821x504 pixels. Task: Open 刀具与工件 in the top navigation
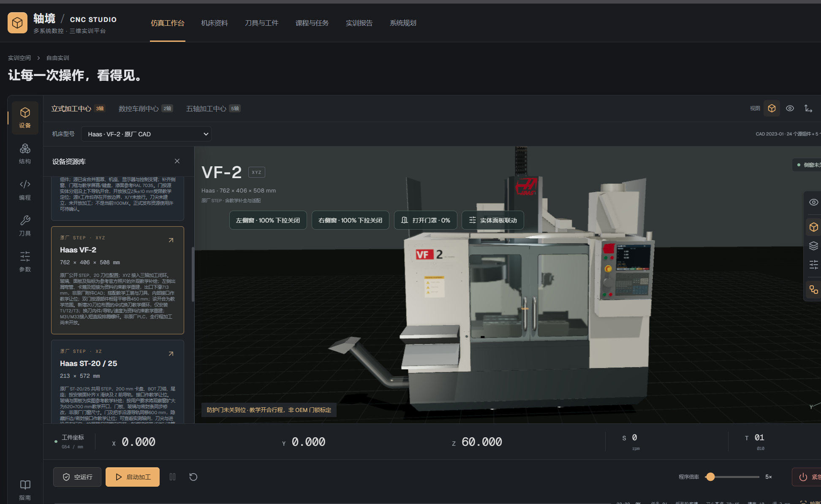pyautogui.click(x=262, y=23)
